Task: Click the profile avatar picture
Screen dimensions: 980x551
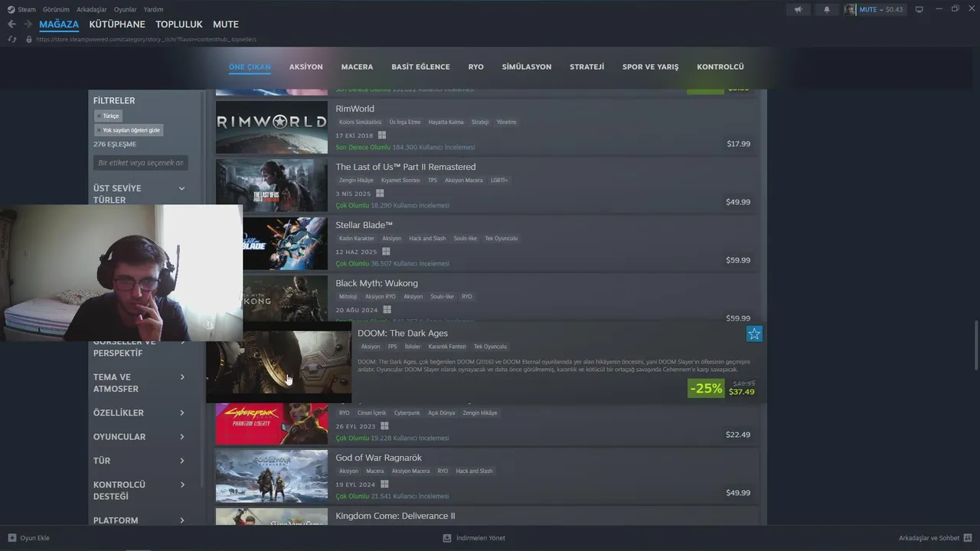Action: (x=850, y=9)
